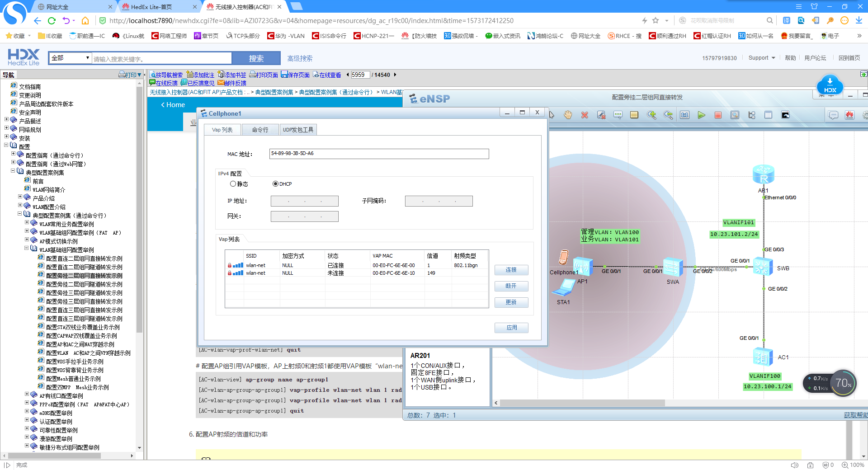Click the delete-all-connections icon in eNSP toolbar
The height and width of the screenshot is (470, 868).
coord(601,115)
